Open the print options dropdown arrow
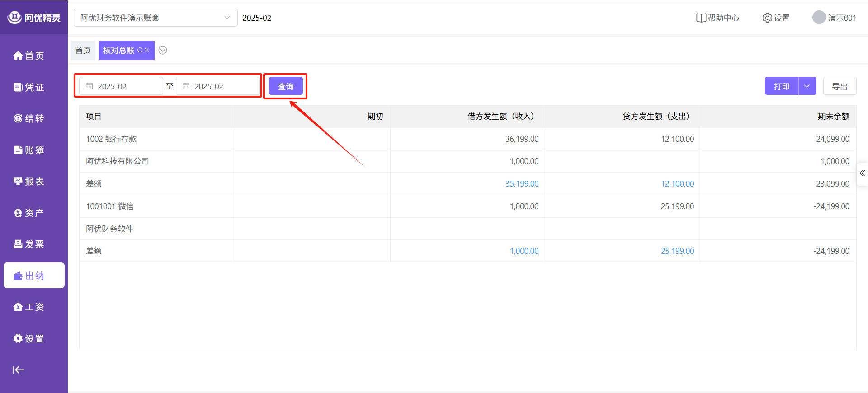The height and width of the screenshot is (393, 868). click(x=807, y=86)
